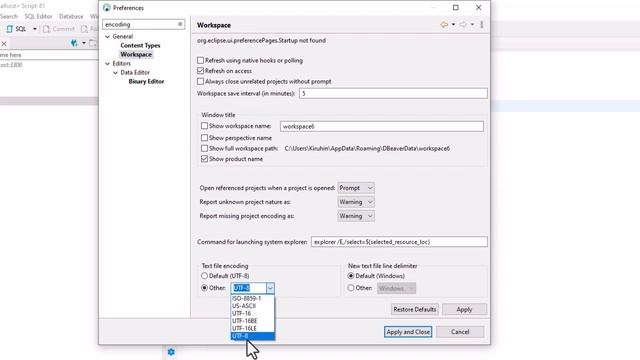This screenshot has width=640, height=360.
Task: Choose UTF-16BE from the encoding list
Action: pyautogui.click(x=253, y=321)
